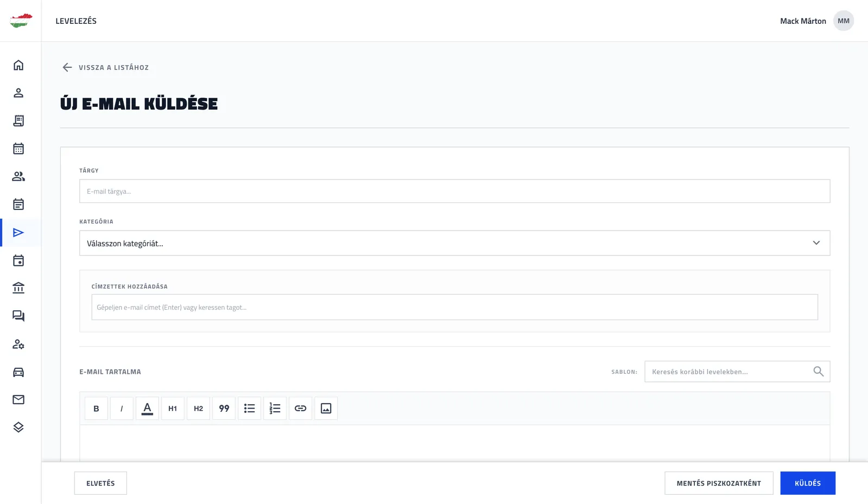868x504 pixels.
Task: Click the Kategória dropdown chevron
Action: click(x=816, y=243)
